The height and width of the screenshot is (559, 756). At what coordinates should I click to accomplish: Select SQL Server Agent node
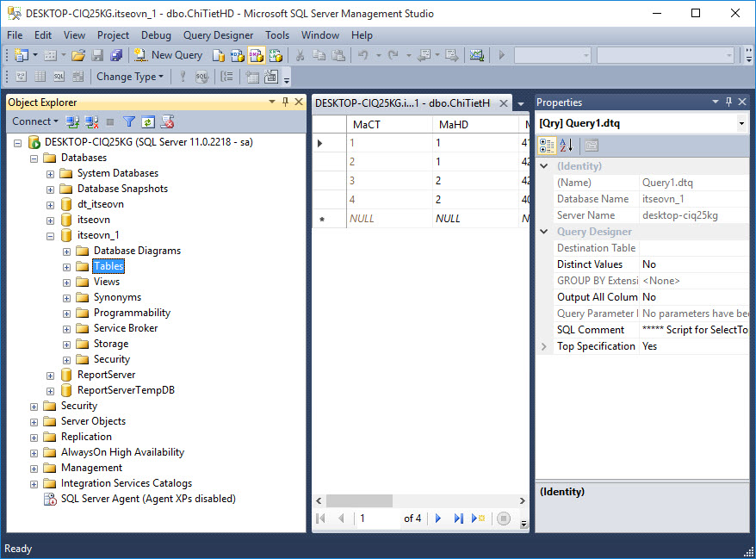click(x=148, y=499)
